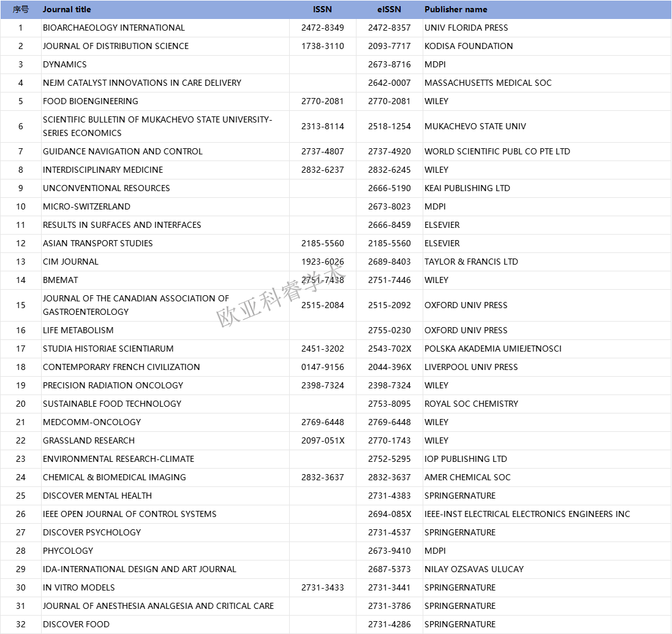Select JOURNAL OF ANESTHESIA ANALGESIA AND CRITICAL CARE
This screenshot has width=672, height=634.
coord(159,608)
